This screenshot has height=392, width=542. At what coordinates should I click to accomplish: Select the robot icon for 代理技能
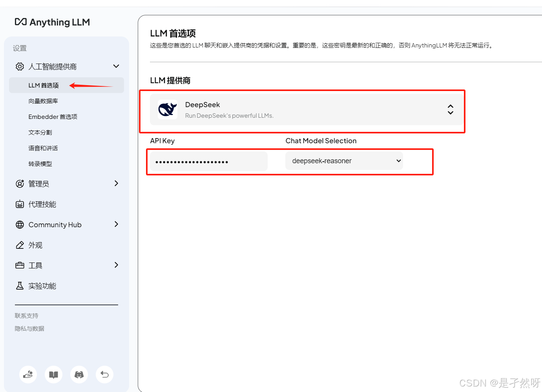tap(20, 204)
